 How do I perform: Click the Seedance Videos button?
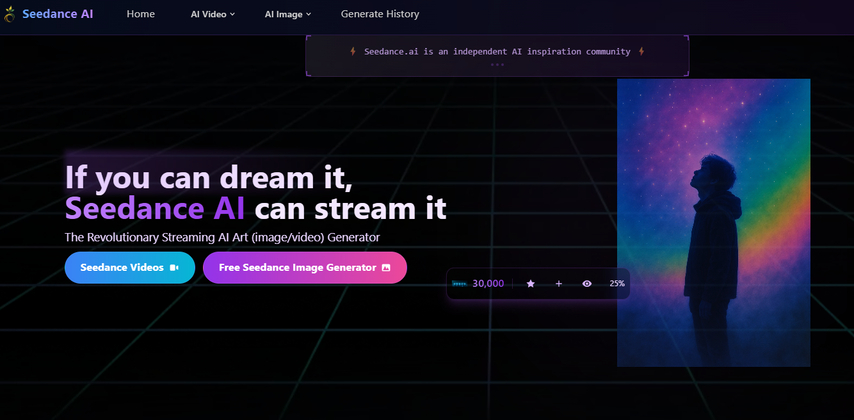[x=130, y=267]
